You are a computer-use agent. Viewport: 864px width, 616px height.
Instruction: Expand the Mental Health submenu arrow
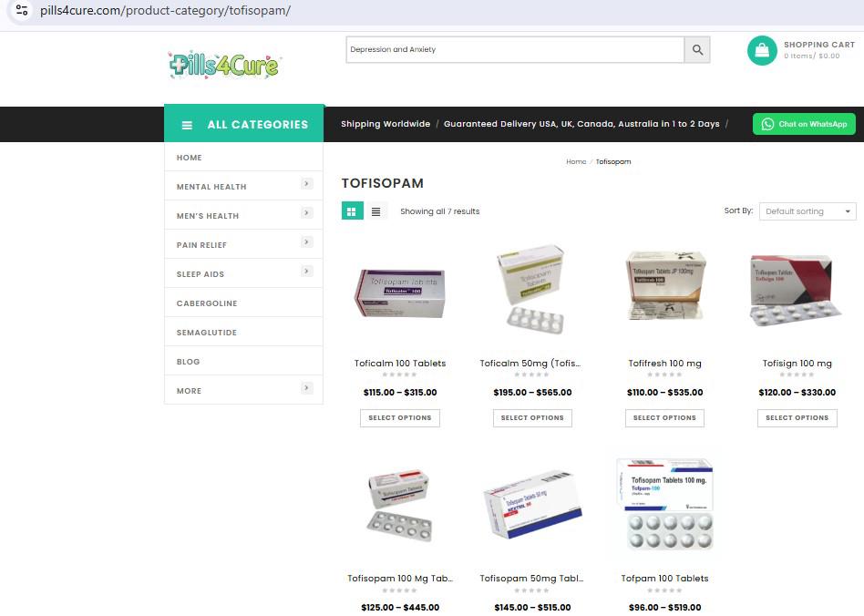pyautogui.click(x=307, y=183)
